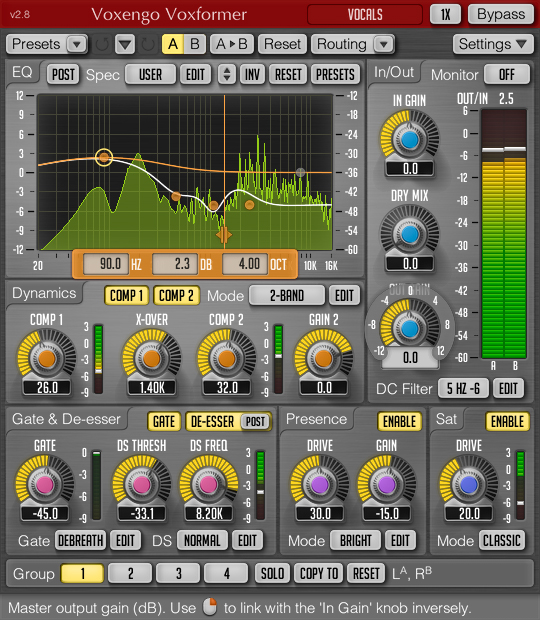Click the Presence DRIVE knob
The image size is (540, 620).
[x=319, y=484]
